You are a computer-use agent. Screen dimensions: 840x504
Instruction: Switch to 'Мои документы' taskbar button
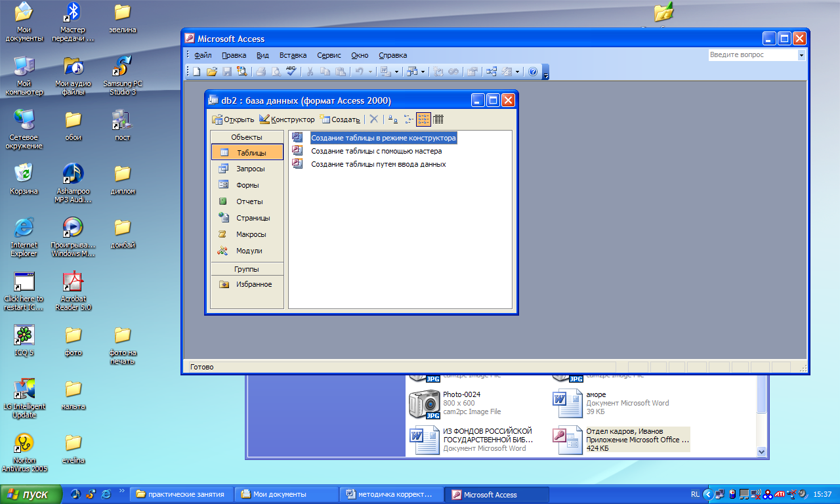[x=286, y=494]
